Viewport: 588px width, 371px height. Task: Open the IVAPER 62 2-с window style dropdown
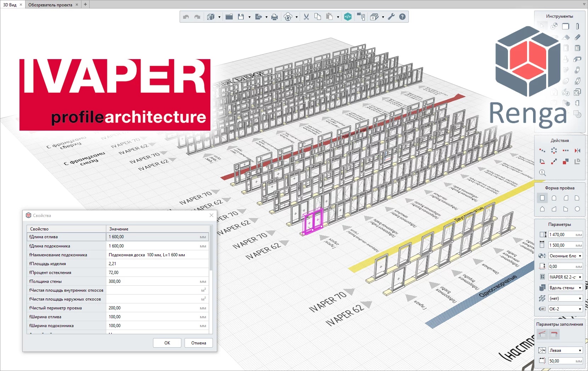pyautogui.click(x=565, y=277)
